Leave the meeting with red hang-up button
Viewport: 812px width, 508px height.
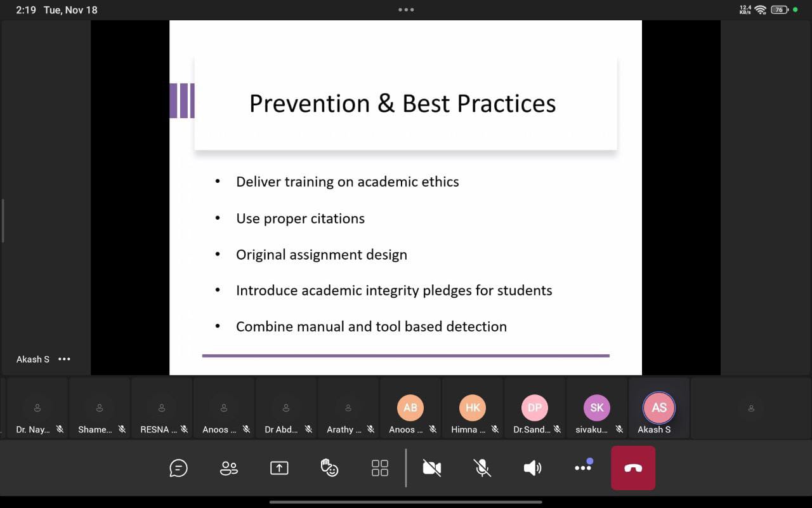tap(632, 468)
